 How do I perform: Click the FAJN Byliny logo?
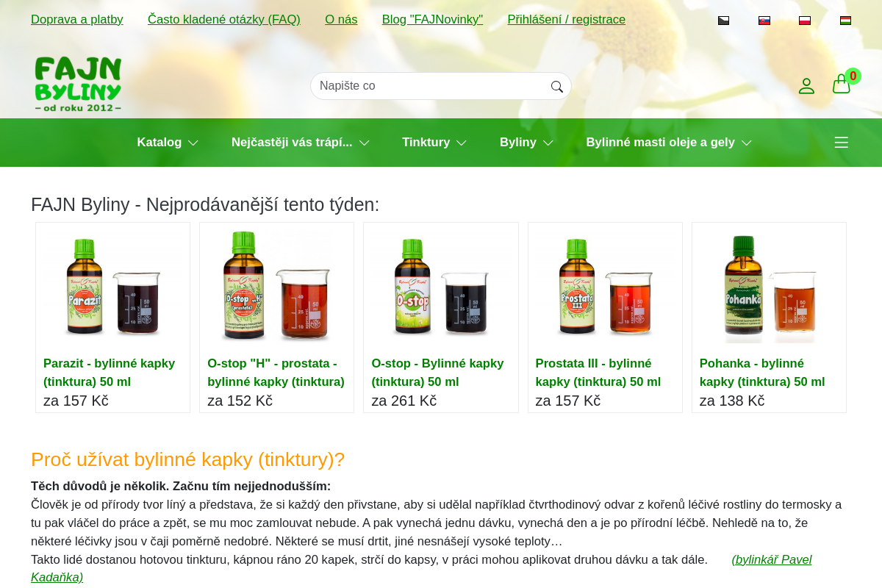(x=78, y=85)
